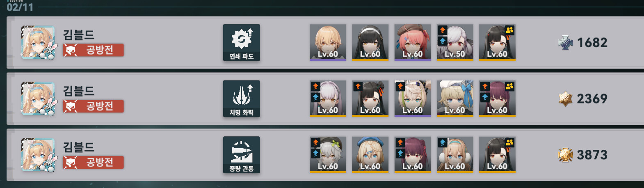Image resolution: width=644 pixels, height=188 pixels.
Task: Select the first row's blonde character portrait
Action: 328,42
